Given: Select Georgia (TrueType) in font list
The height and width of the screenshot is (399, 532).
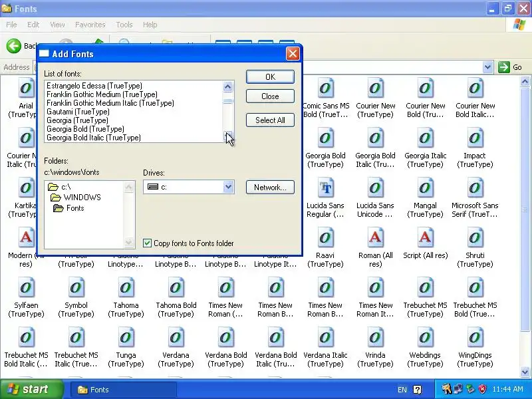Looking at the screenshot, I should [x=77, y=120].
